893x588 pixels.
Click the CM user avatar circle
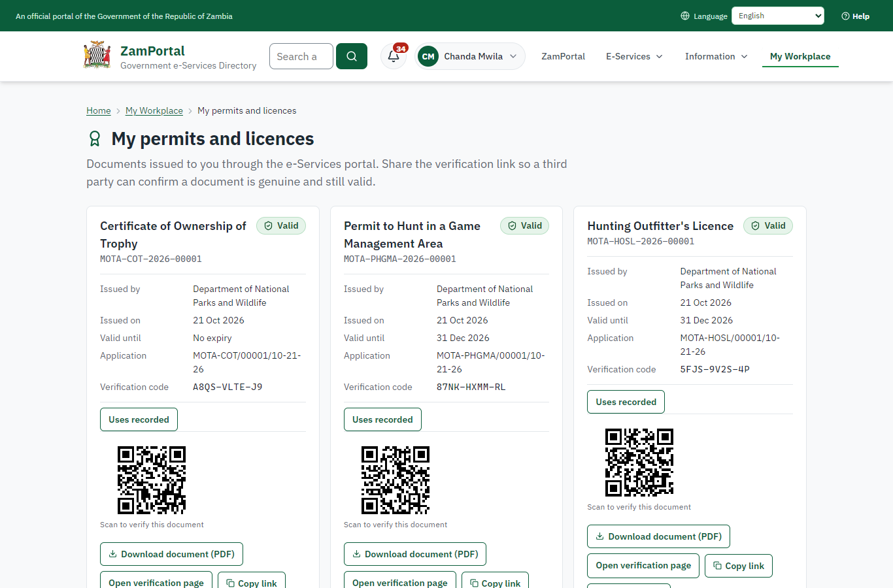click(428, 56)
